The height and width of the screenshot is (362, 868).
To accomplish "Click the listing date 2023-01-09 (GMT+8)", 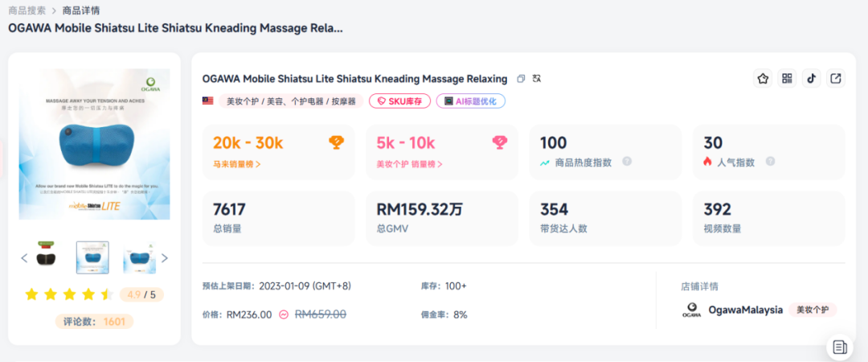I will click(305, 286).
